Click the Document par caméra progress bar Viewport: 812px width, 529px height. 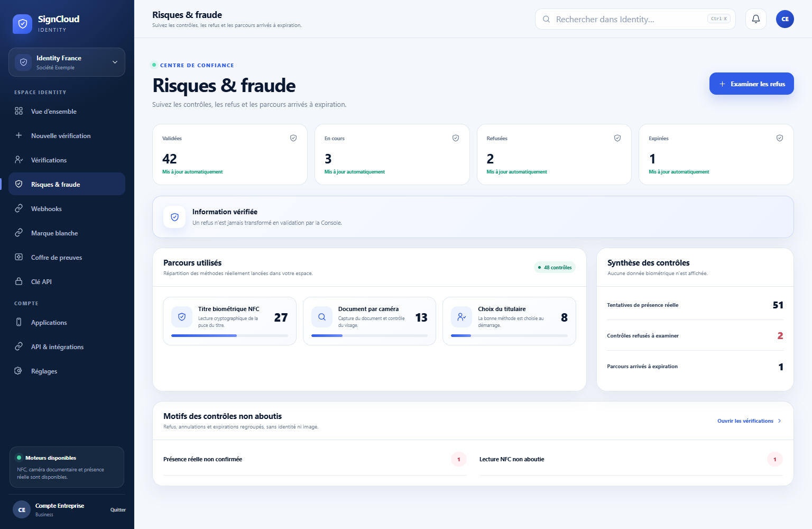click(x=370, y=336)
